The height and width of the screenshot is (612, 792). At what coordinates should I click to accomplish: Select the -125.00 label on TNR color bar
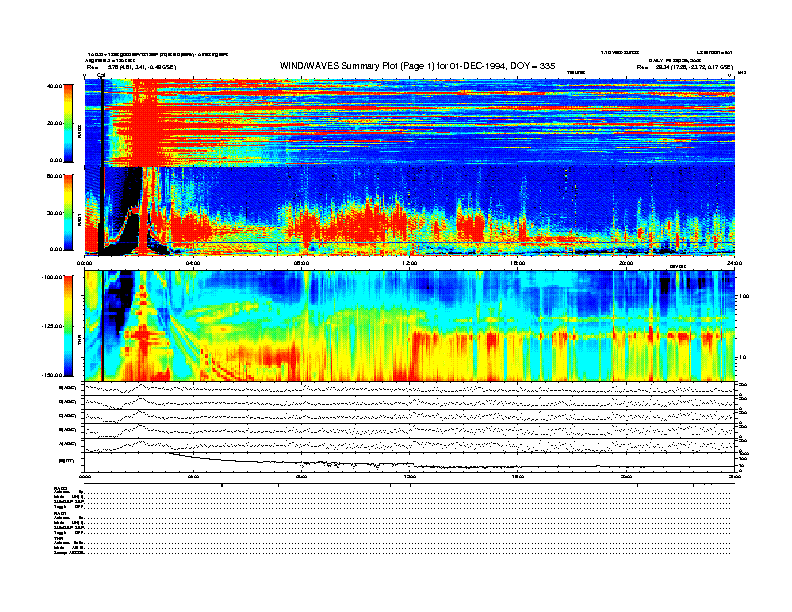click(x=53, y=326)
